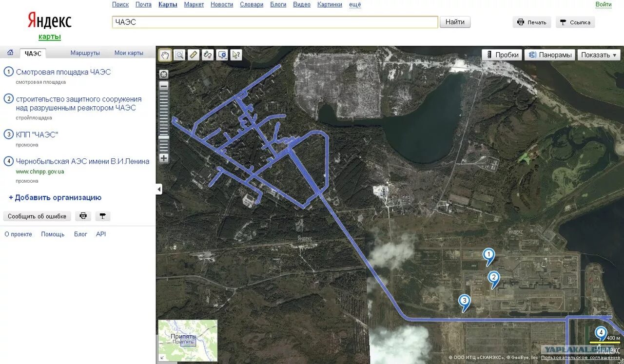Open the add placemark tool

coord(222,55)
